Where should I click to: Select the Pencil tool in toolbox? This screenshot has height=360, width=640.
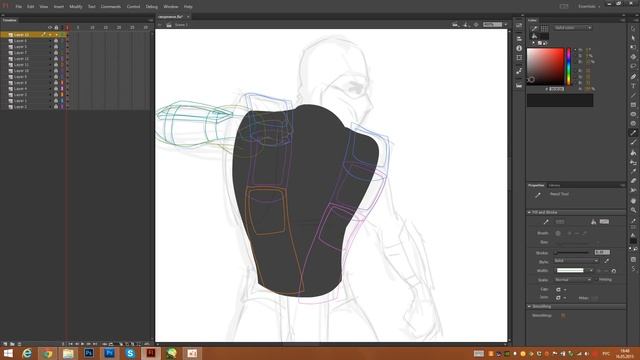coord(633,133)
